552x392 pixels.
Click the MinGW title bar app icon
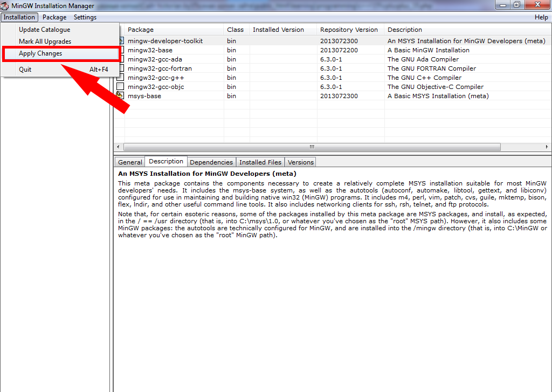pyautogui.click(x=5, y=5)
